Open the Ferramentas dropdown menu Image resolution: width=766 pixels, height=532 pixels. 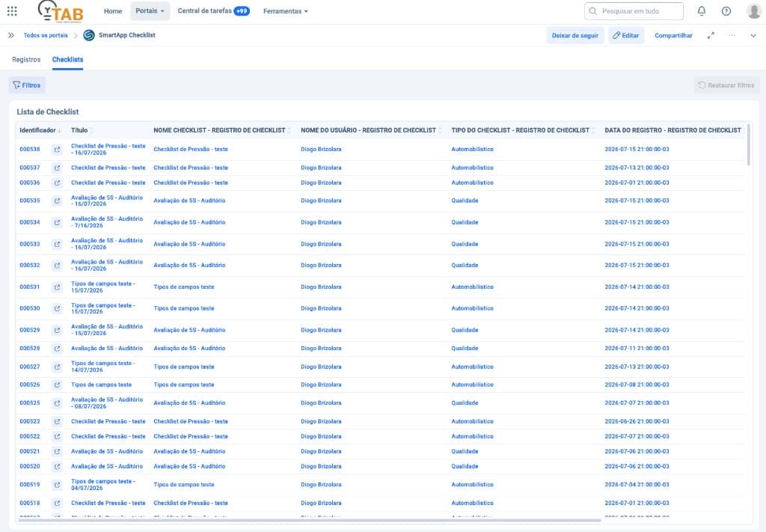point(285,11)
